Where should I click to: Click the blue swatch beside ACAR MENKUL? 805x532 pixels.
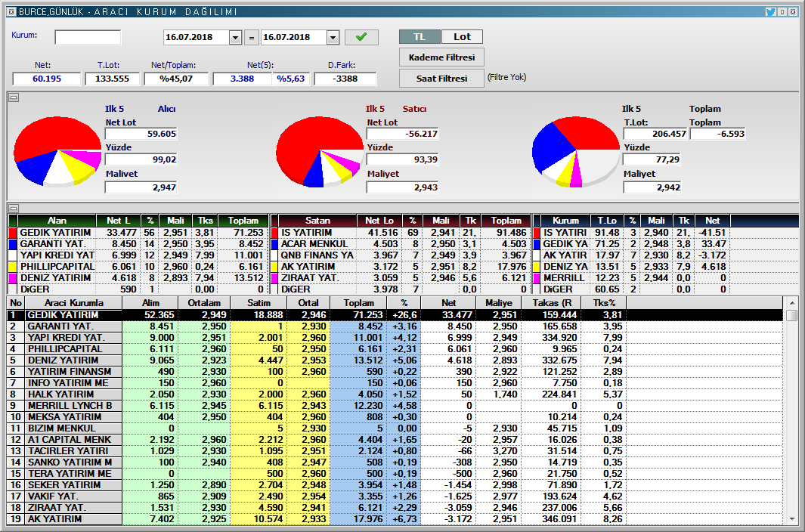[x=274, y=244]
